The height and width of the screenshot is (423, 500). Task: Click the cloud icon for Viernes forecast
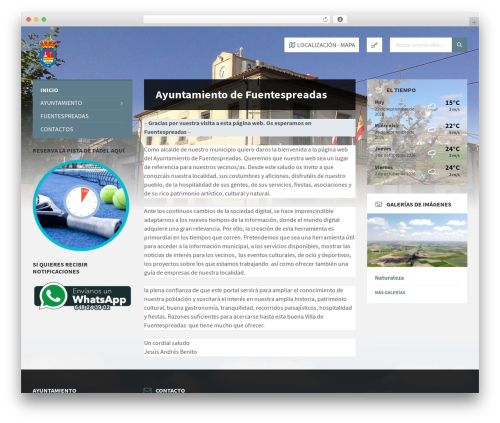(432, 171)
